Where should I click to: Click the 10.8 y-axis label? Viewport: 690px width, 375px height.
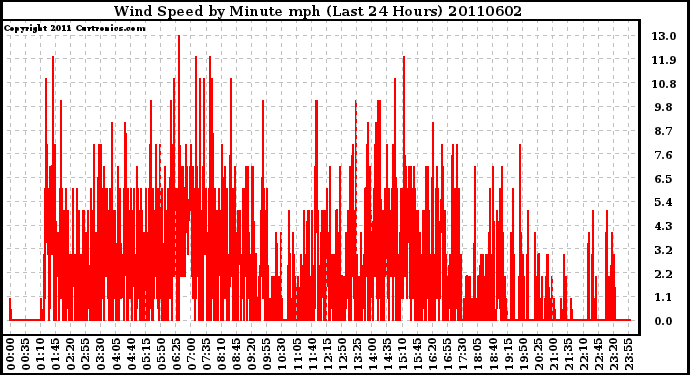click(664, 84)
